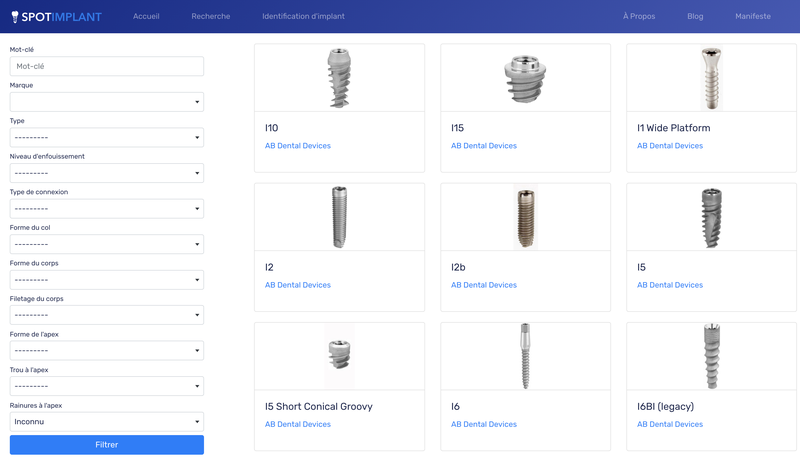The image size is (800, 457).
Task: Open AB Dental Devices link under I2
Action: 297,285
